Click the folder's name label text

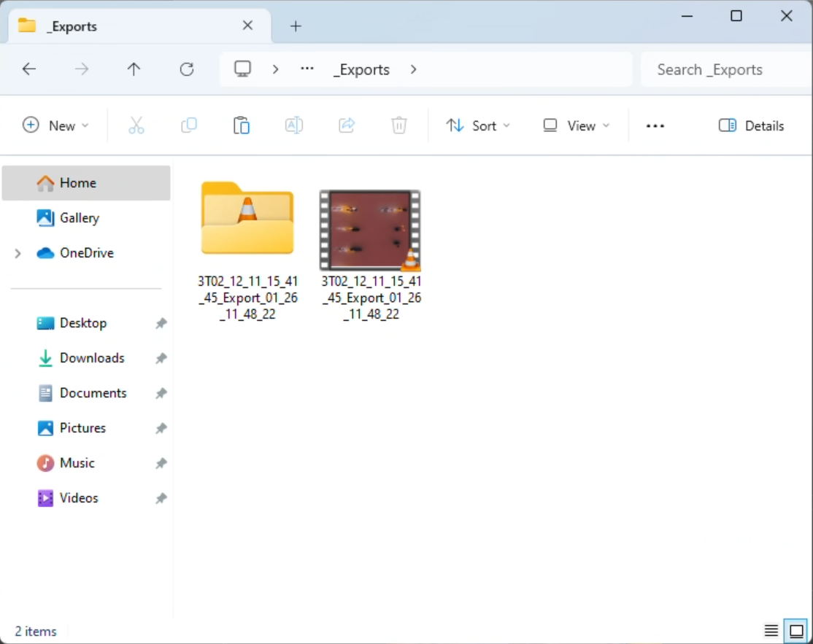click(248, 298)
